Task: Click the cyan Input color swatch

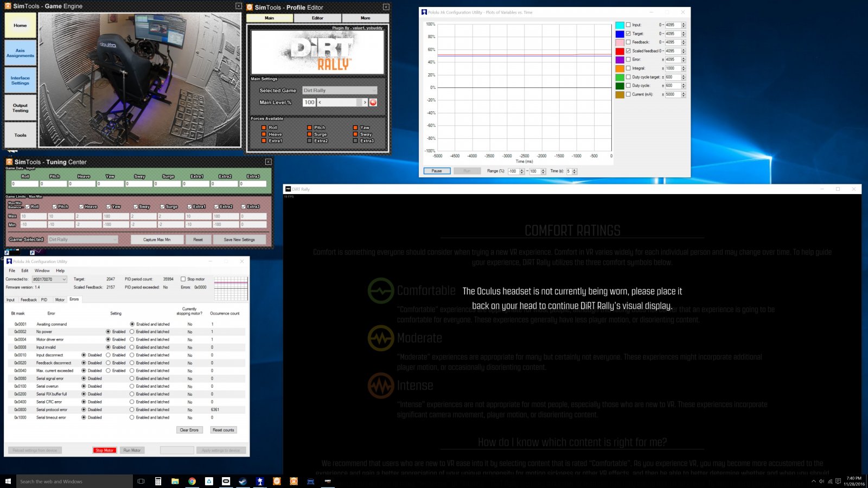Action: (620, 25)
